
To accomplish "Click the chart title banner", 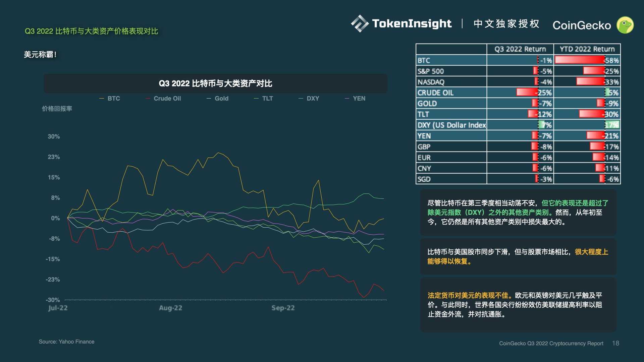I will [215, 83].
